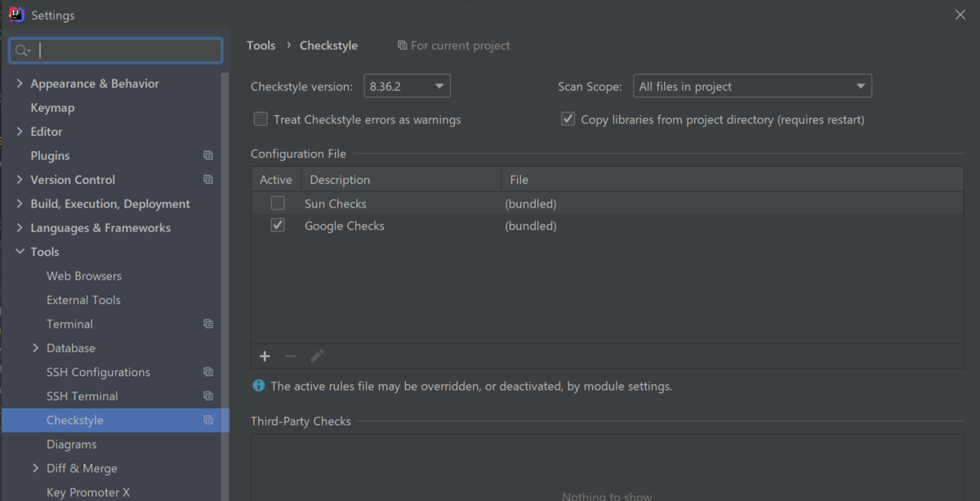Add a configuration file with plus icon
Image resolution: width=980 pixels, height=501 pixels.
(x=265, y=356)
